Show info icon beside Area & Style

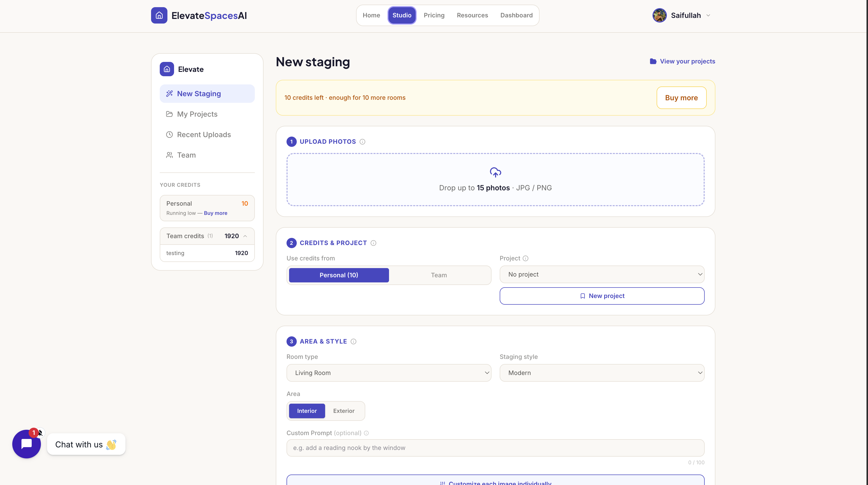pos(353,341)
